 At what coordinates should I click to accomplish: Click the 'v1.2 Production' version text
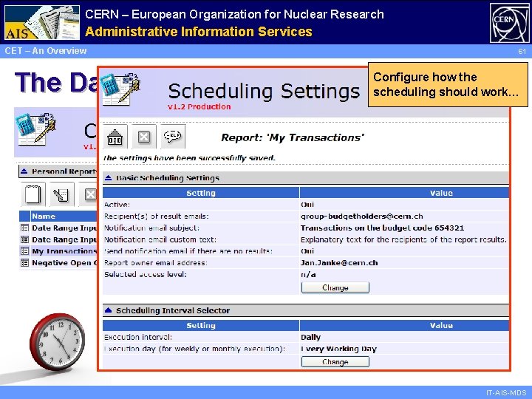199,106
